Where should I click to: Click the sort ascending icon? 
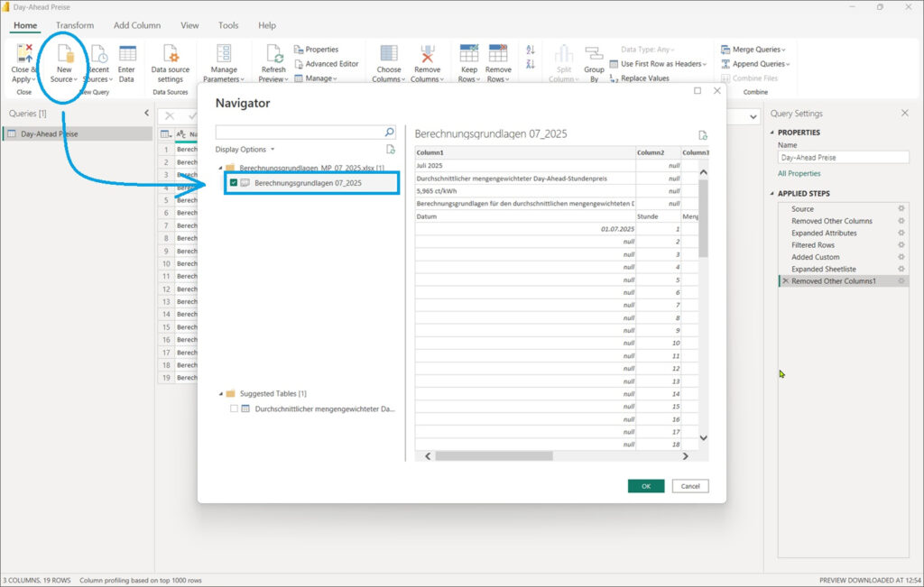pyautogui.click(x=531, y=50)
